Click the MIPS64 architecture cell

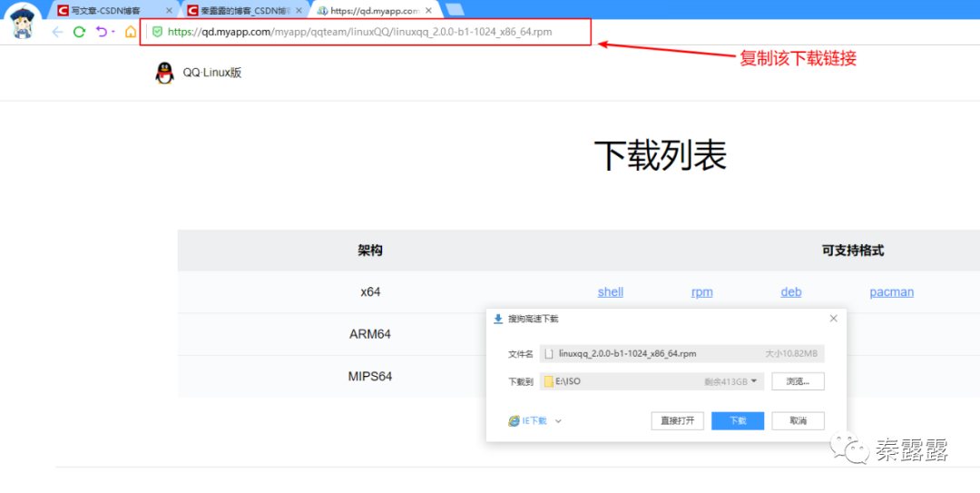point(370,377)
